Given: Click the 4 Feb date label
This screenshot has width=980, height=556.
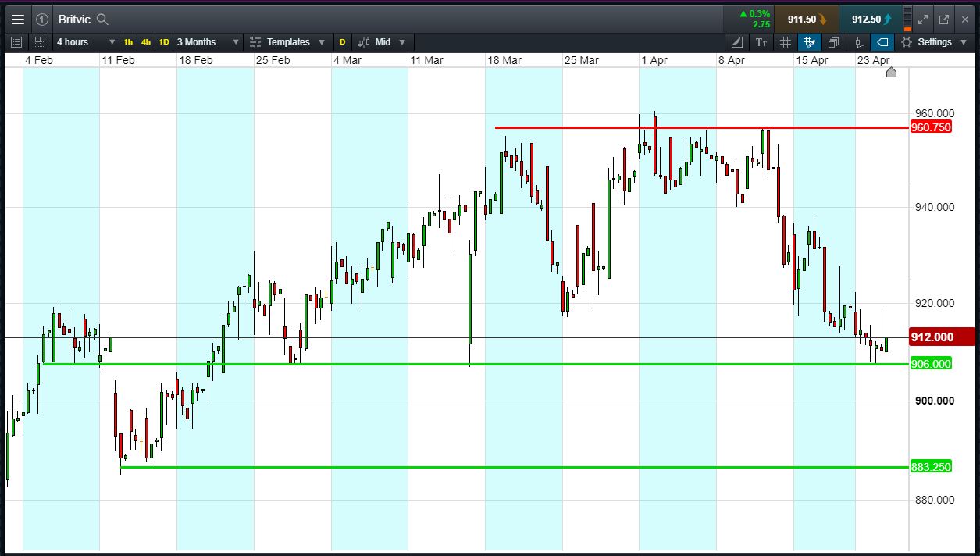Looking at the screenshot, I should (x=38, y=60).
